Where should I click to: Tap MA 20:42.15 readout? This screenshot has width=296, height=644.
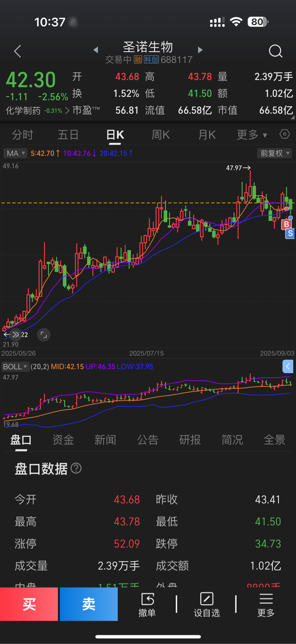click(x=116, y=153)
